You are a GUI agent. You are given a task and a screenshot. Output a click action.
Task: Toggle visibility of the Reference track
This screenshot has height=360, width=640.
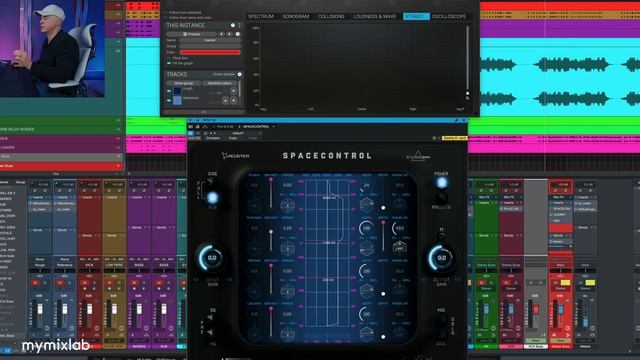tap(169, 100)
